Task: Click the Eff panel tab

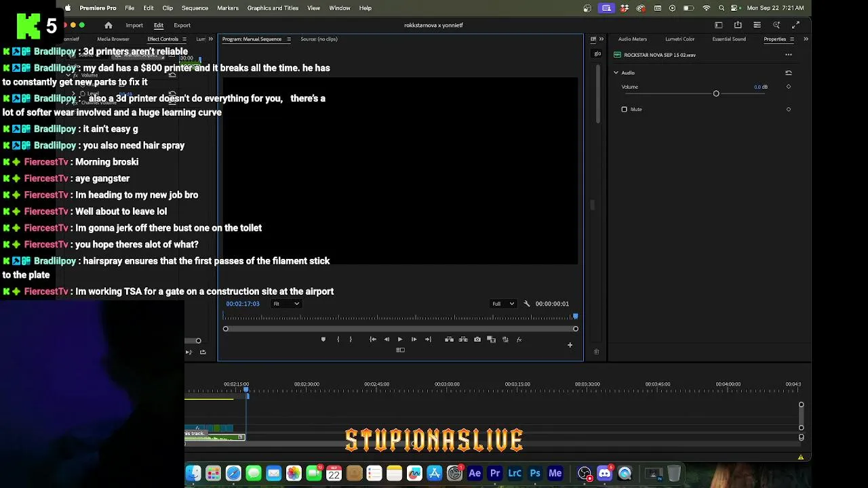Action: tap(593, 39)
